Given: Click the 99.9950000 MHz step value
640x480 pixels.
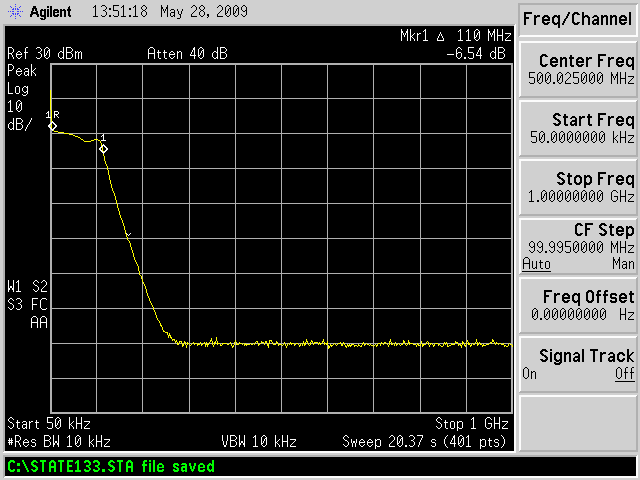Looking at the screenshot, I should [x=581, y=247].
